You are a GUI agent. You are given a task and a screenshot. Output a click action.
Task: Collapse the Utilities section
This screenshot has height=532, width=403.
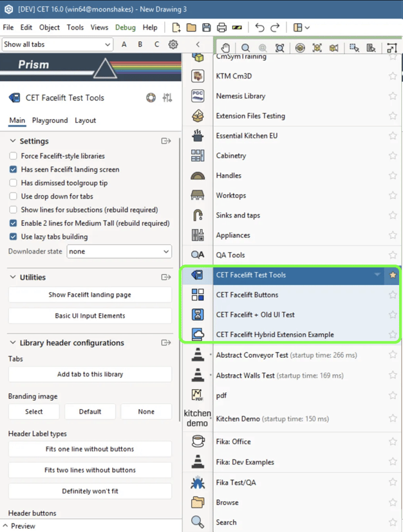pyautogui.click(x=13, y=277)
